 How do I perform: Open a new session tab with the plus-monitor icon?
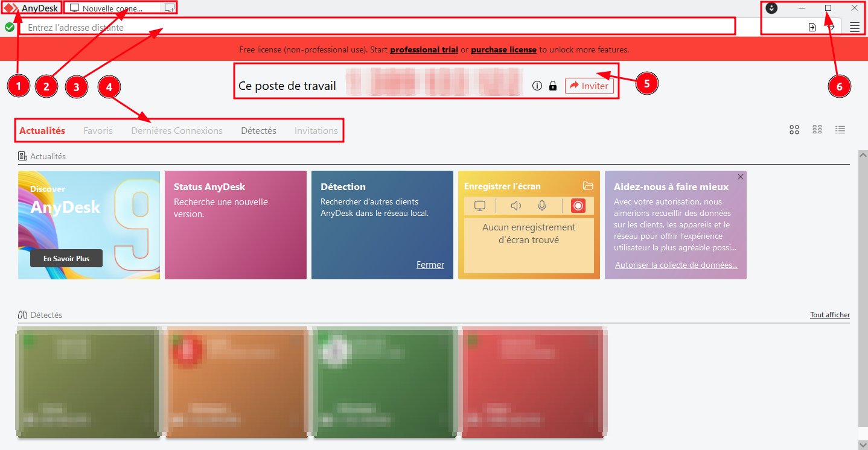click(x=170, y=8)
